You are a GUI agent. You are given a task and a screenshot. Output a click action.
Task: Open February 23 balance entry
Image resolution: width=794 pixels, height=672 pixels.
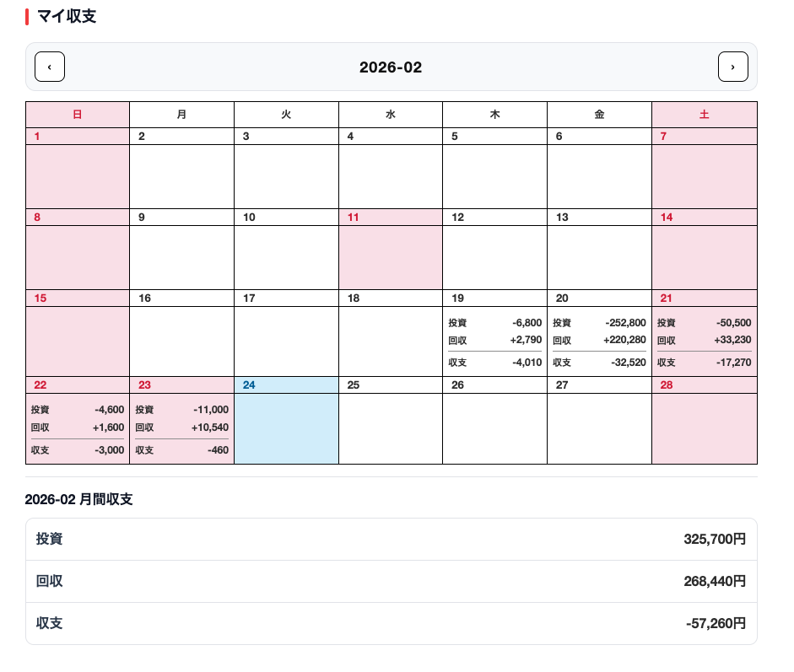click(181, 450)
